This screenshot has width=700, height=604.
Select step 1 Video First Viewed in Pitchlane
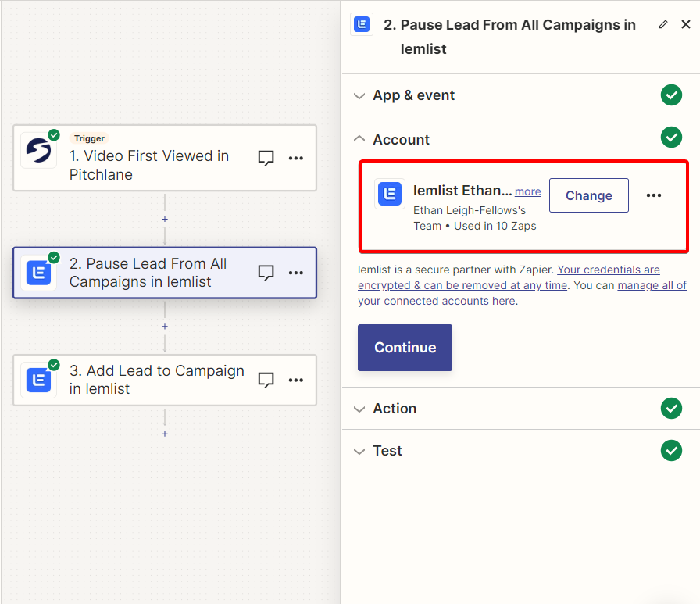click(165, 158)
